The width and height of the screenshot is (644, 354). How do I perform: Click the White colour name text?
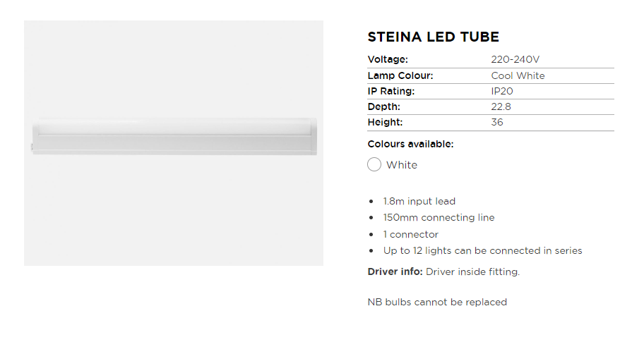coord(402,165)
